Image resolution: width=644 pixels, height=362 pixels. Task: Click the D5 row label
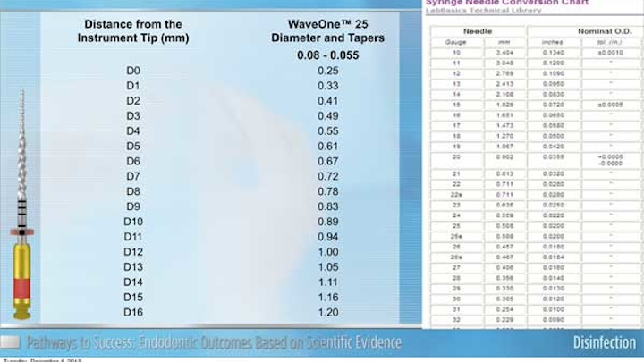(133, 146)
